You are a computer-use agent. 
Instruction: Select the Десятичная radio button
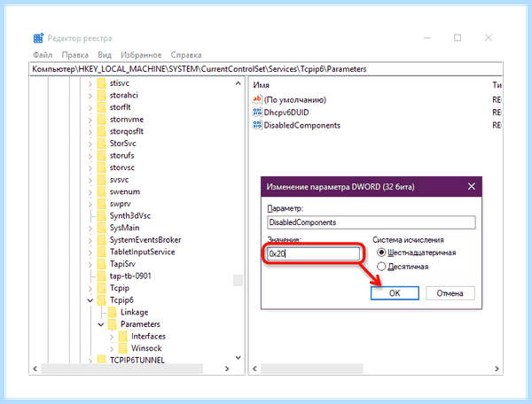click(x=381, y=267)
